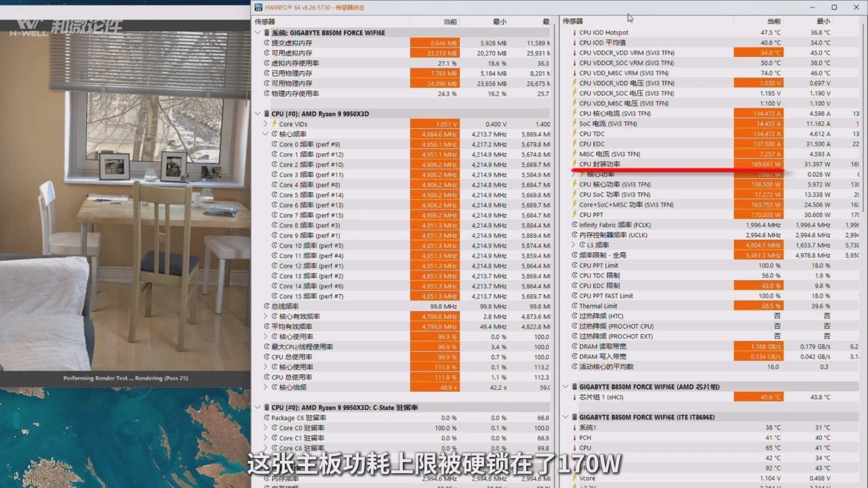The image size is (868, 488).
Task: Click the clock icon beside 最大CPU/线程使用率
Action: (267, 347)
